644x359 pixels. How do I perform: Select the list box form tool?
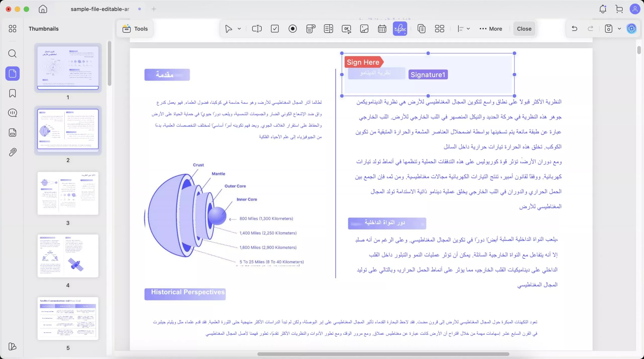[x=328, y=29]
